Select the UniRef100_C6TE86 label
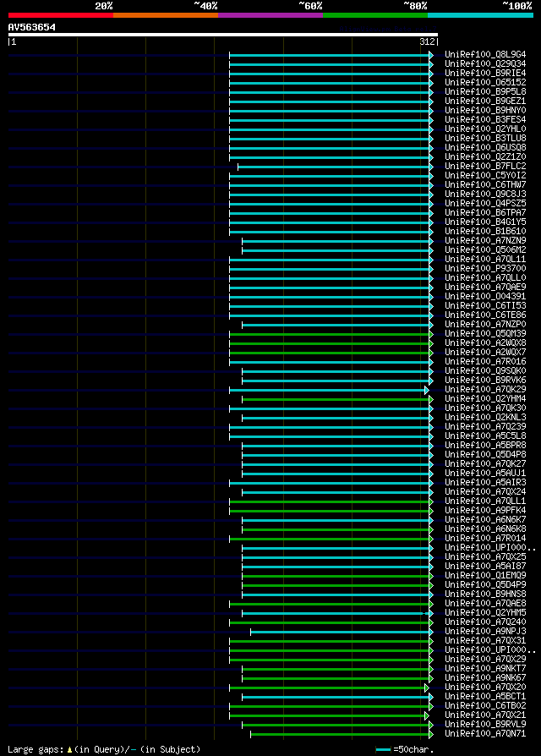Viewport: 541px width, 756px height. 485,315
